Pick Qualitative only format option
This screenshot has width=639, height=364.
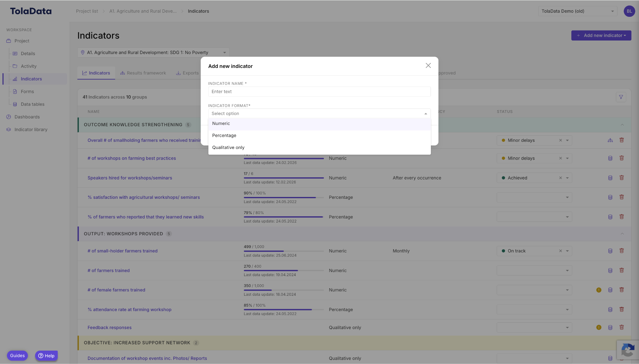click(319, 147)
